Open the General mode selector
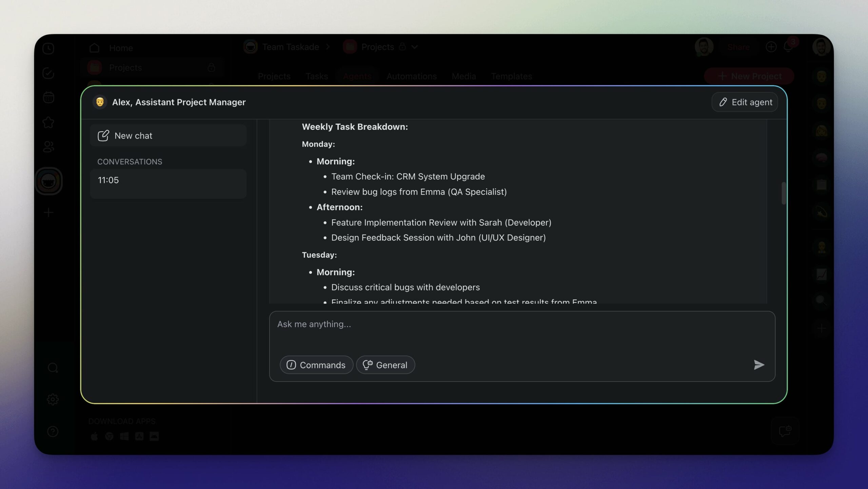The height and width of the screenshot is (489, 868). [x=385, y=365]
